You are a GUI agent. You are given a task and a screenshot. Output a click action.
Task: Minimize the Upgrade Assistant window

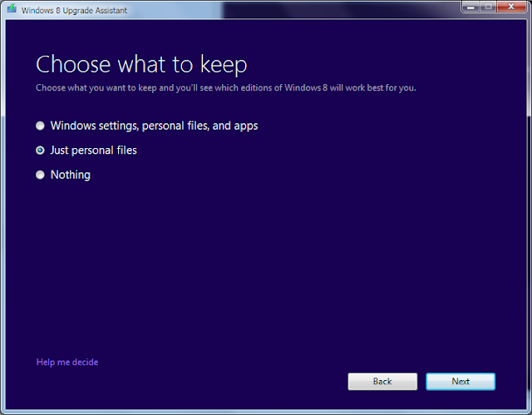(x=470, y=7)
